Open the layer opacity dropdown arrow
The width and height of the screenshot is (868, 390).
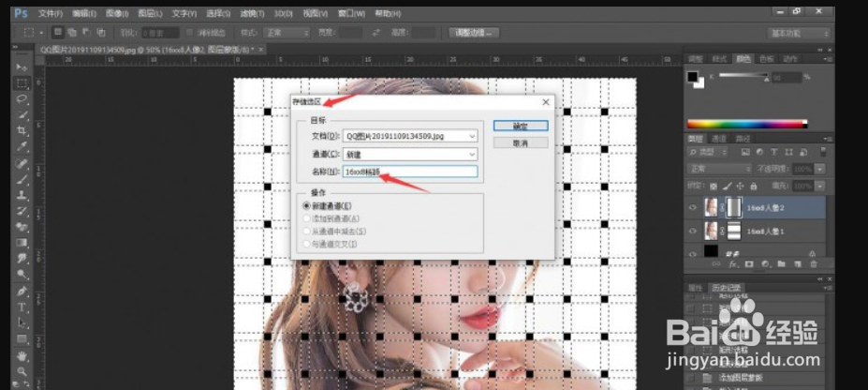click(x=820, y=169)
